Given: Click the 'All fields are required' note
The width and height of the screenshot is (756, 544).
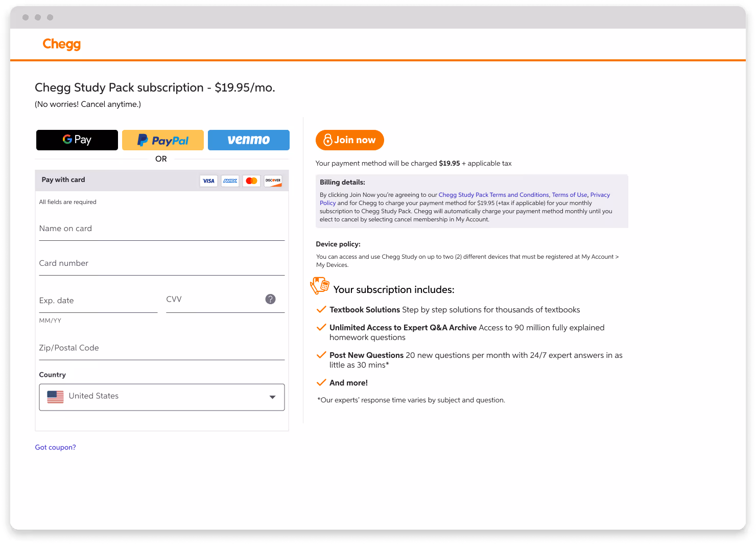Looking at the screenshot, I should (x=67, y=202).
